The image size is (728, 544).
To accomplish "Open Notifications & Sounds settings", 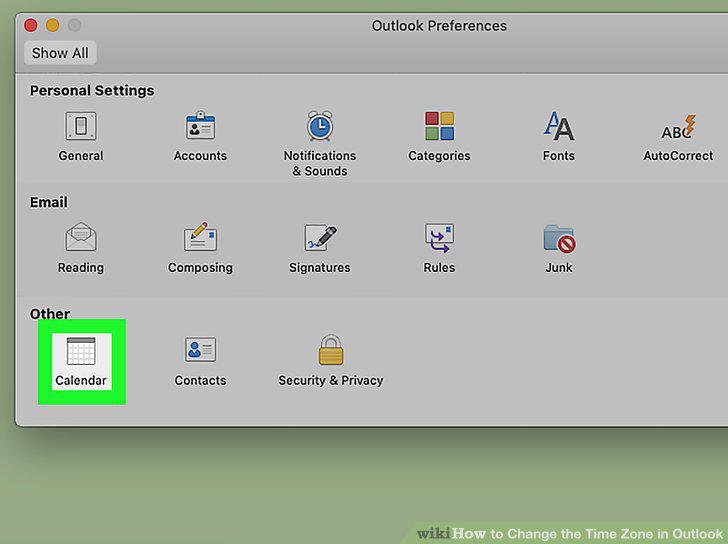I will (x=320, y=143).
